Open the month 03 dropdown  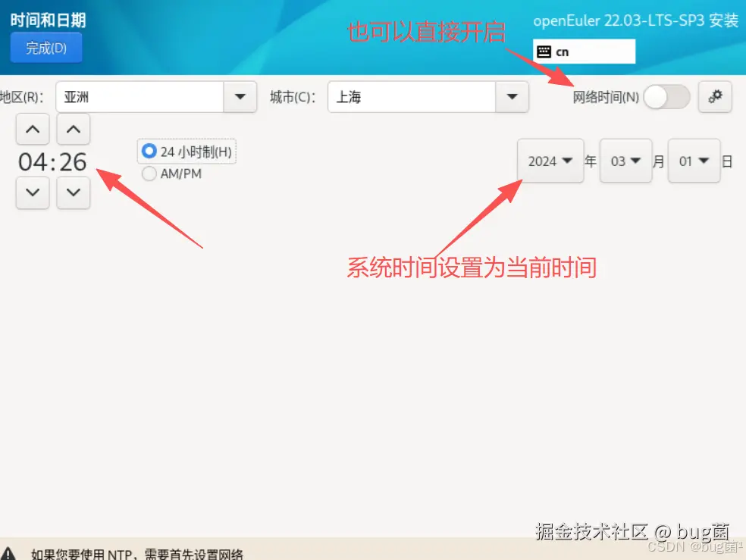[x=625, y=161]
